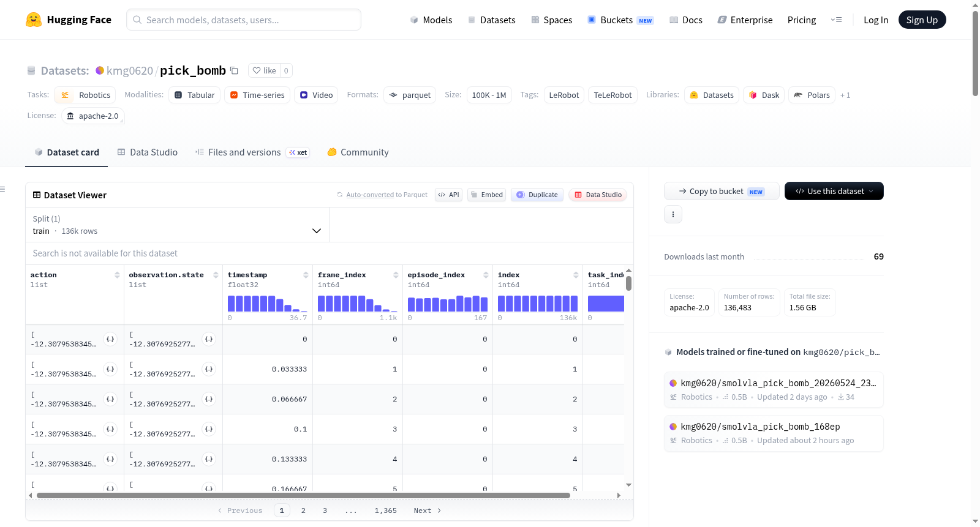Open the Use this dataset dropdown
980x527 pixels.
click(834, 191)
